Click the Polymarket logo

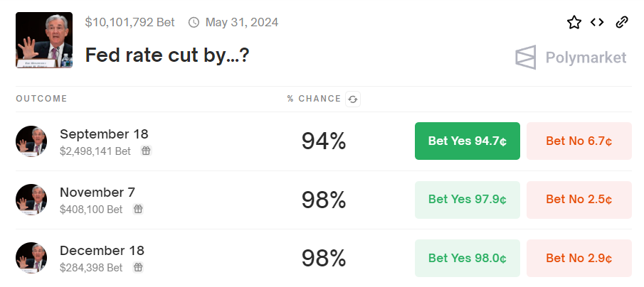(571, 58)
